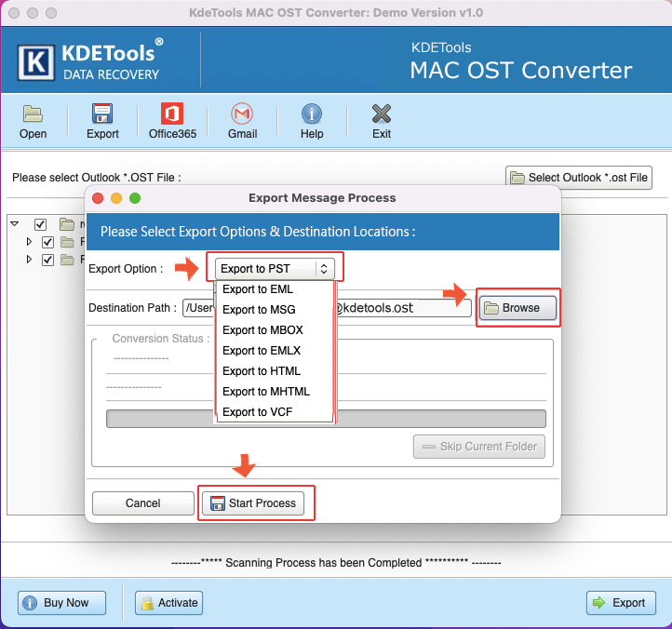Minimize the Export Message Process dialog
The height and width of the screenshot is (629, 672).
click(116, 198)
